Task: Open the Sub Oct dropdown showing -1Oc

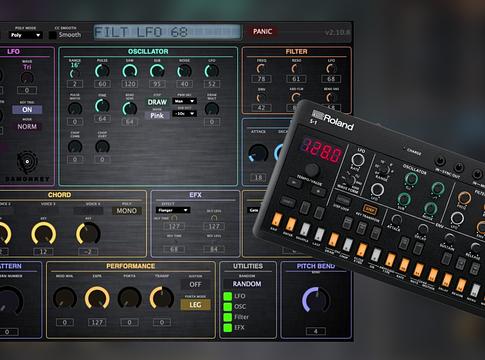Action: pyautogui.click(x=184, y=114)
